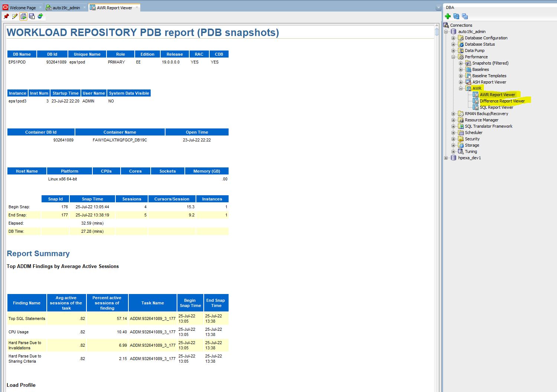Select the pencil edit icon on the toolbar
The width and height of the screenshot is (557, 392).
pos(14,16)
